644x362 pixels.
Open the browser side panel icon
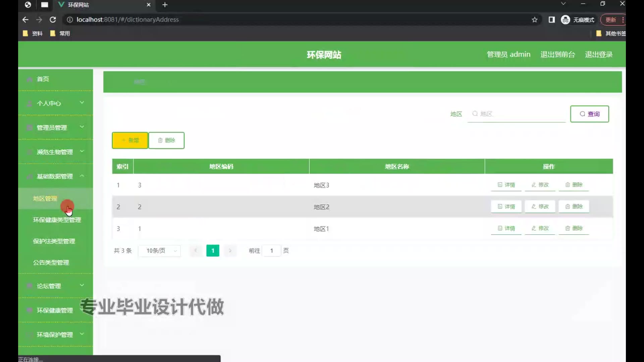click(x=552, y=20)
